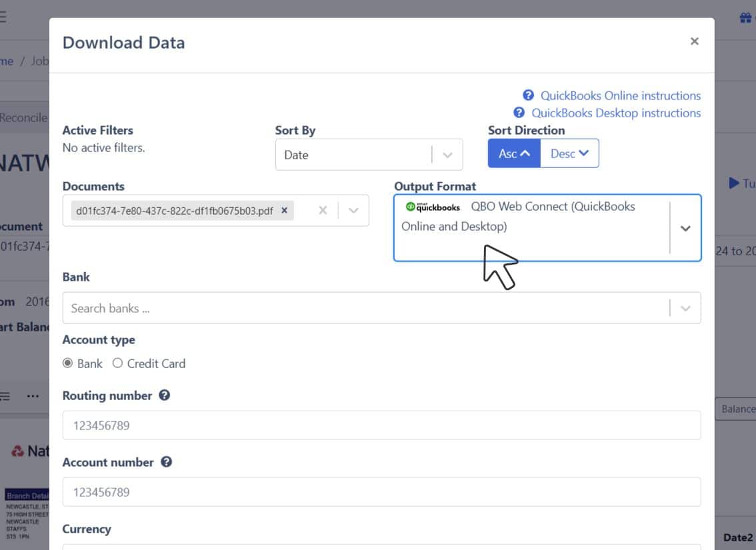
Task: Click the Account number help icon
Action: 167,462
